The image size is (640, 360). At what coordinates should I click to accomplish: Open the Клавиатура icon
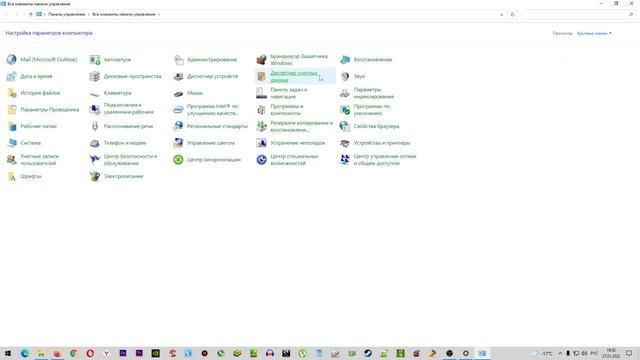[x=95, y=93]
